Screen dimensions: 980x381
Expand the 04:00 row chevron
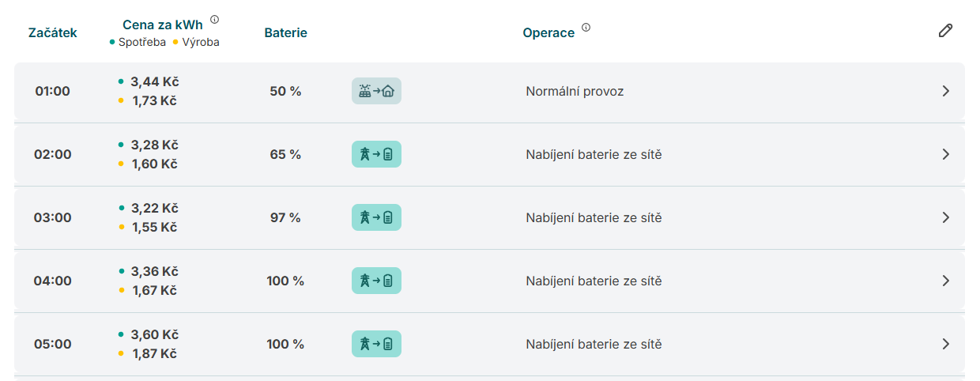(945, 281)
